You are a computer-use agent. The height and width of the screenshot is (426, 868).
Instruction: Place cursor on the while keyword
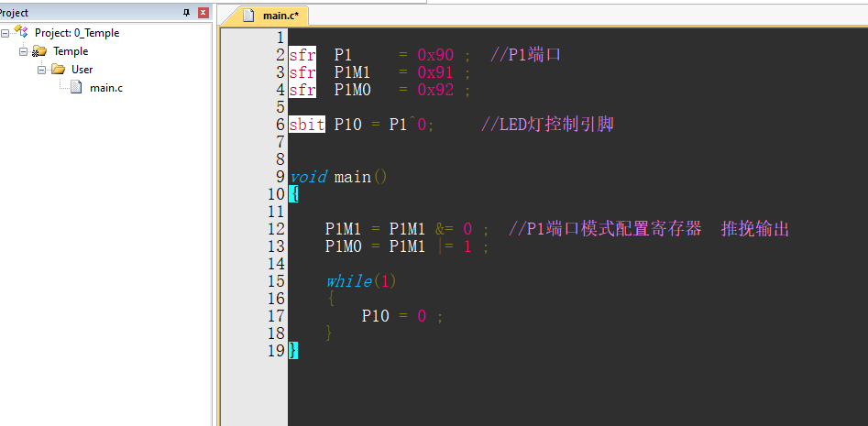click(348, 281)
